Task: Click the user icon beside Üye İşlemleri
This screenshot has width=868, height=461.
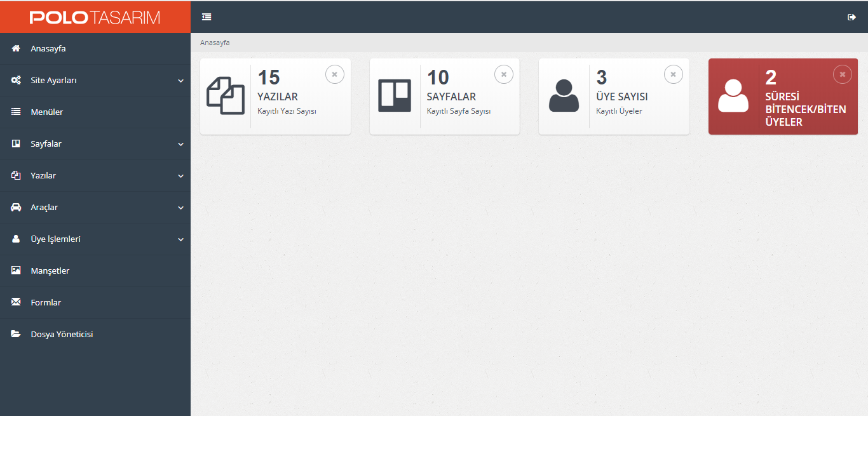Action: pyautogui.click(x=16, y=239)
